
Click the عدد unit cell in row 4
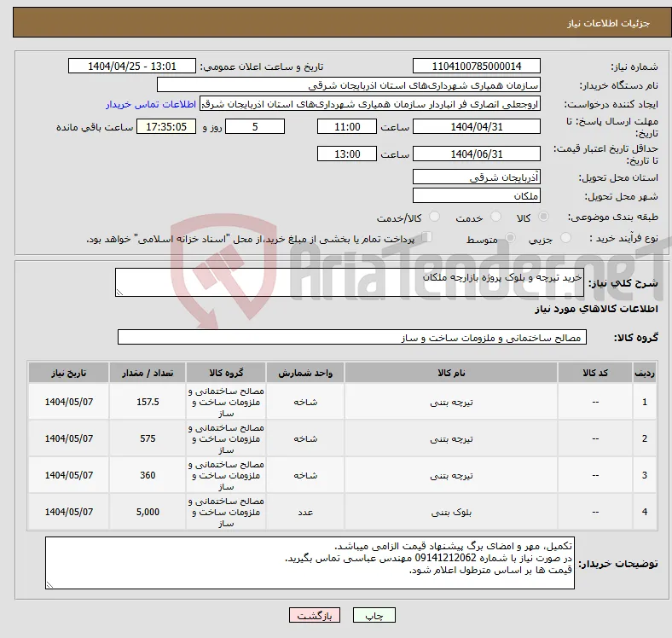(x=305, y=512)
